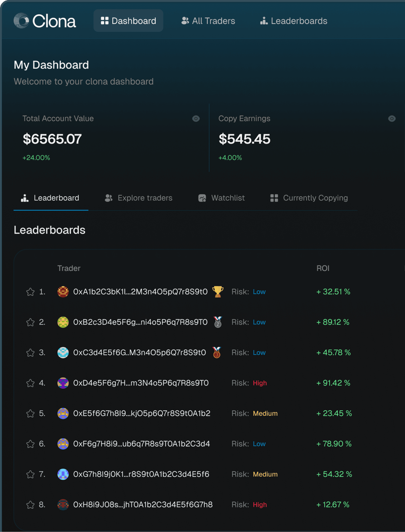Open trader address 0xB2c3D4e5F6g…ni4o5P6q7R8s9T0

click(x=140, y=322)
